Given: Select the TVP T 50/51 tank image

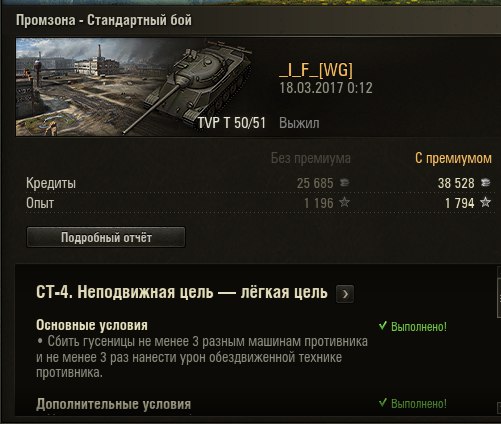Looking at the screenshot, I should point(197,85).
